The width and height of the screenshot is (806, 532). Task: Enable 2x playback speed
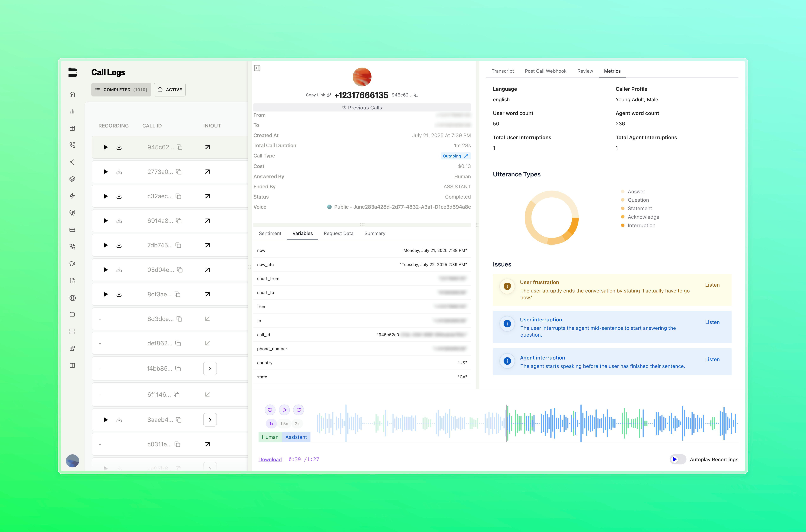point(297,423)
